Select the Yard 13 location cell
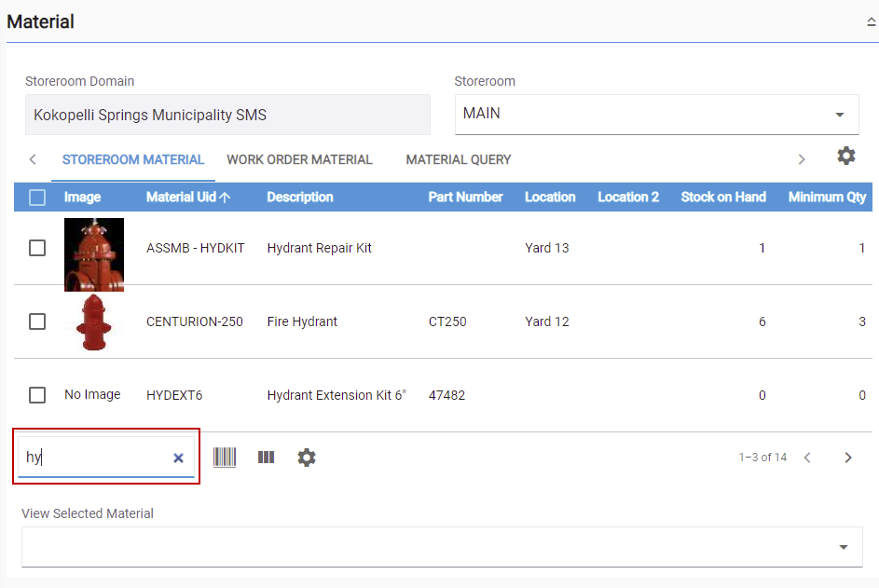This screenshot has height=588, width=879. [546, 248]
